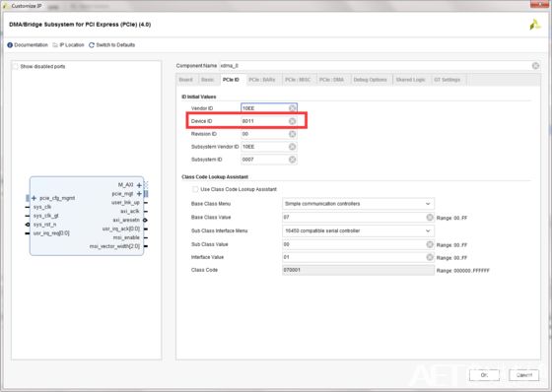Enable Use Class Code Lookup Assistant
This screenshot has height=392, width=552.
pyautogui.click(x=195, y=189)
